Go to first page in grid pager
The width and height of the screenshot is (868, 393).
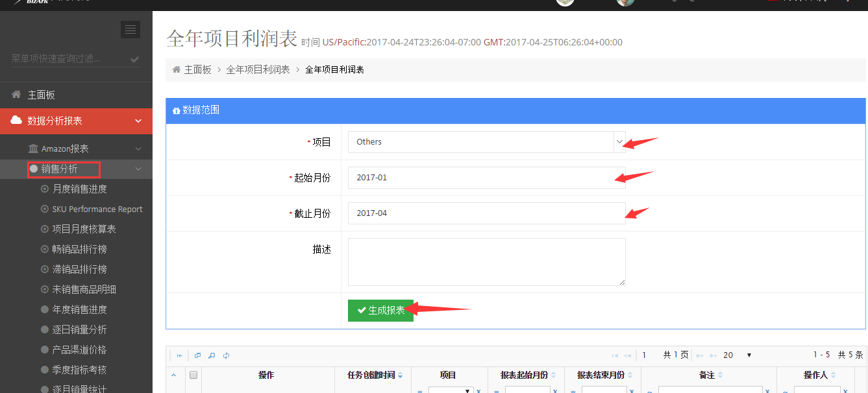[615, 355]
